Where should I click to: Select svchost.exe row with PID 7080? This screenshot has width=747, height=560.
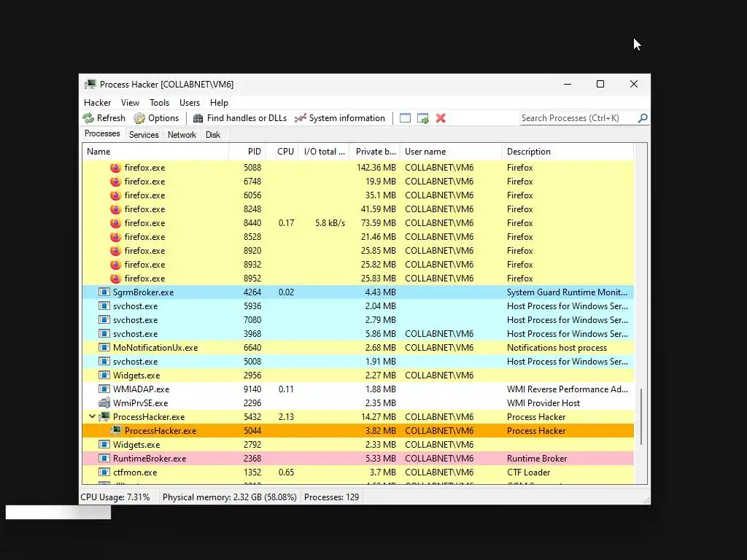pos(357,320)
